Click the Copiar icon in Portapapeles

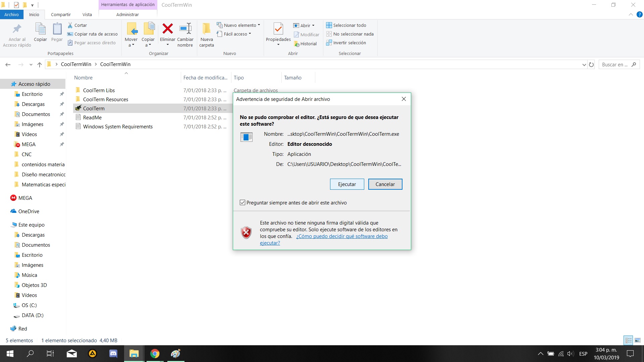point(40,29)
